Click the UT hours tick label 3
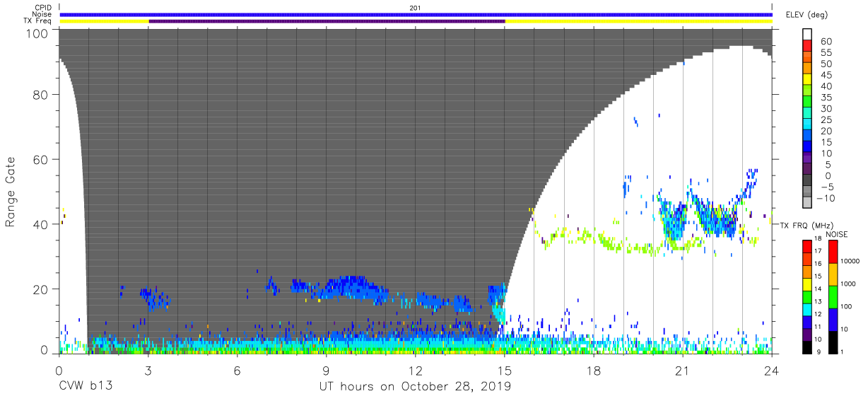The width and height of the screenshot is (868, 401). (x=148, y=371)
